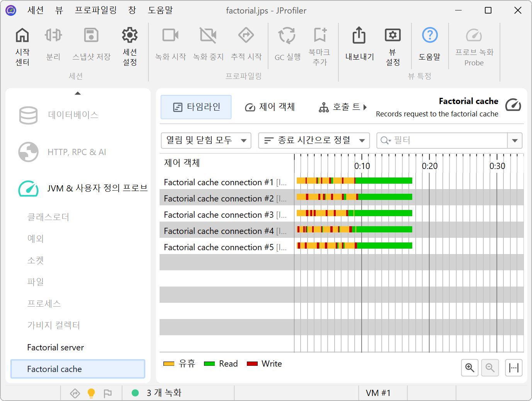Screen dimensions: 532x401
Task: Click the 세션 설정 gear icon
Action: point(130,36)
